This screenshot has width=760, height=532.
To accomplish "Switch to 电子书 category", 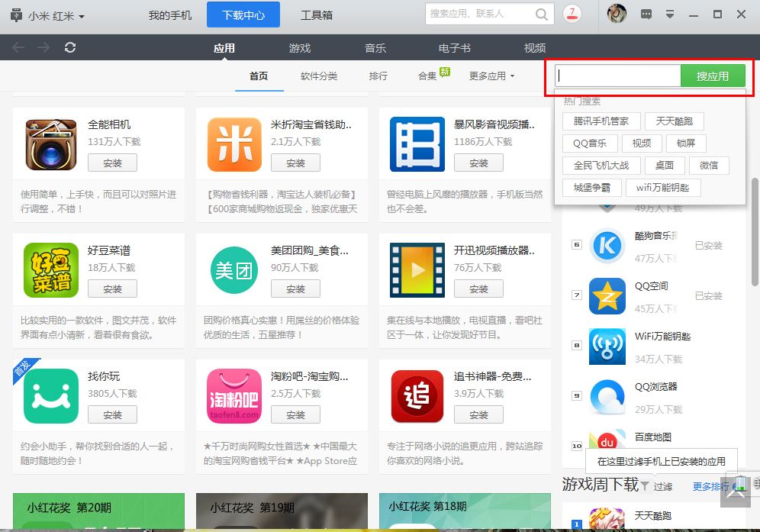I will [454, 48].
